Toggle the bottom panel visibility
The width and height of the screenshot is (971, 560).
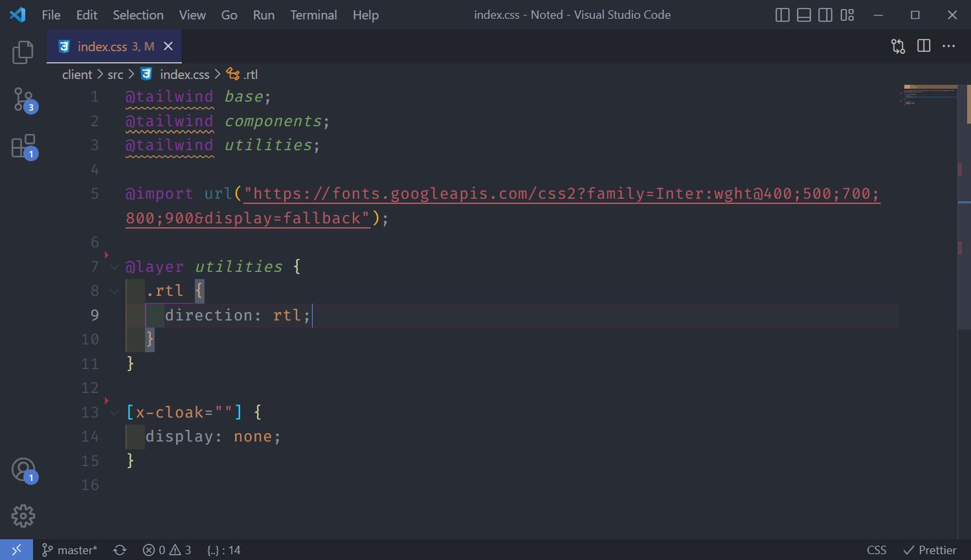803,14
